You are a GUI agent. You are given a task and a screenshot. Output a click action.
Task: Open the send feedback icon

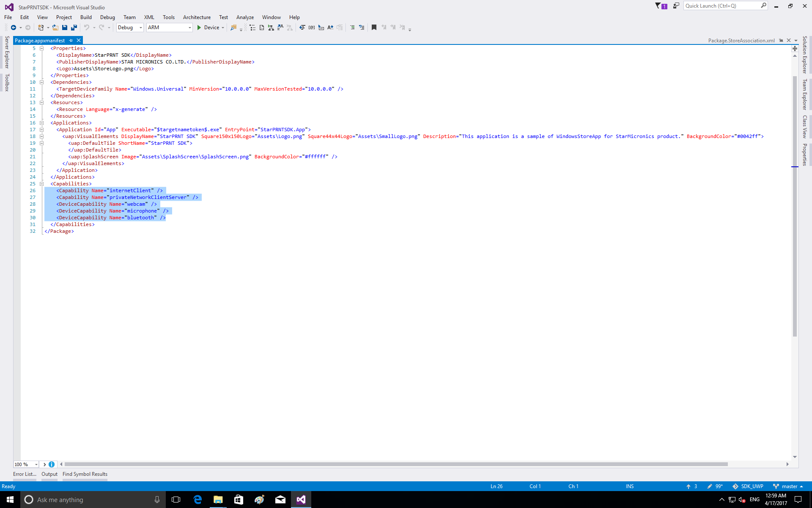pyautogui.click(x=676, y=6)
